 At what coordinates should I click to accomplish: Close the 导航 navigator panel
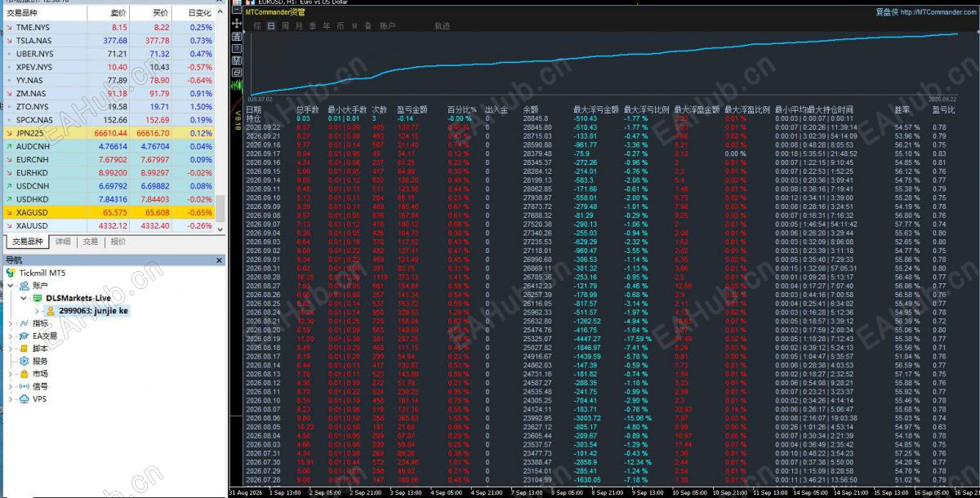(x=219, y=260)
